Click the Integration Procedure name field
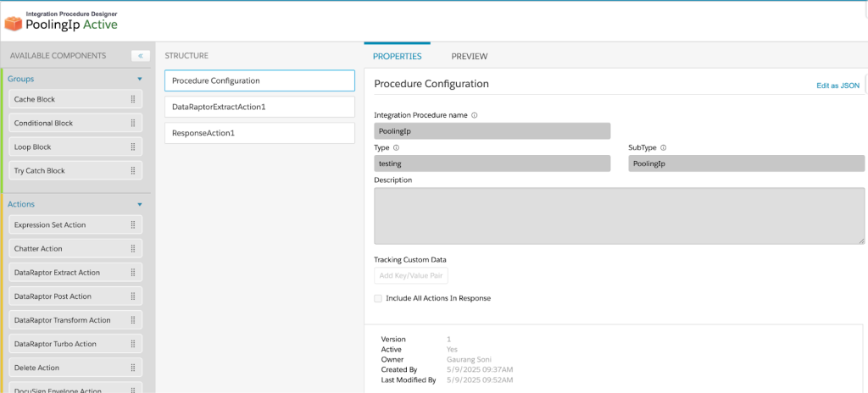 click(x=492, y=131)
